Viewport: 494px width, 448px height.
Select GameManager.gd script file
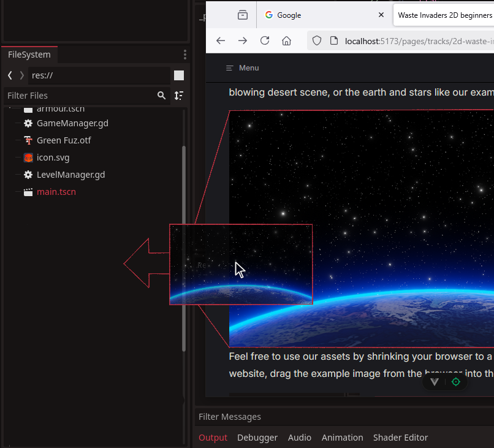(72, 123)
